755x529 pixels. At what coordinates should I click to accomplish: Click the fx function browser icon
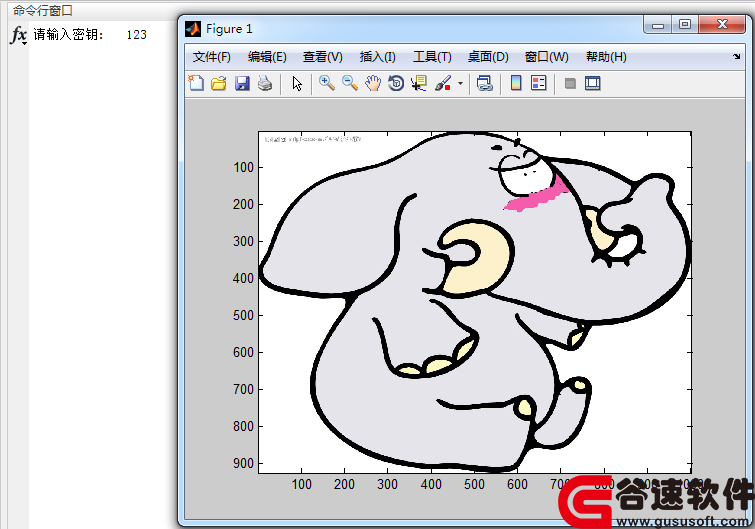click(x=18, y=35)
